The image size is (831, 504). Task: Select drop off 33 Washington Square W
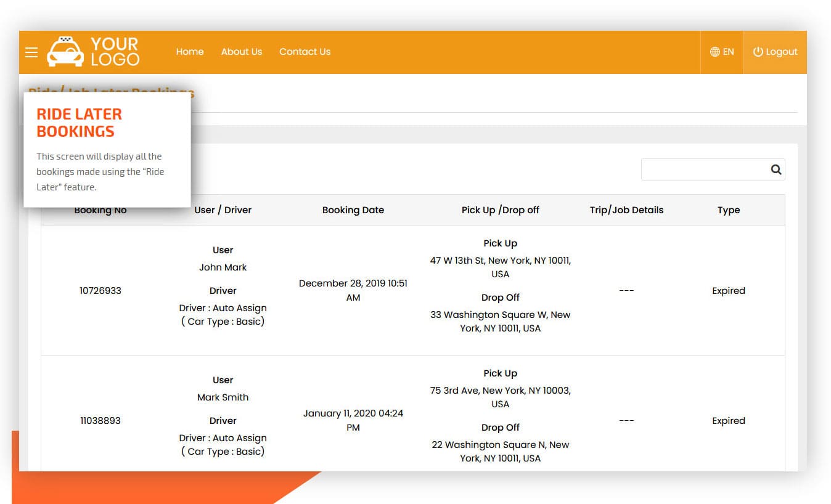(x=501, y=322)
